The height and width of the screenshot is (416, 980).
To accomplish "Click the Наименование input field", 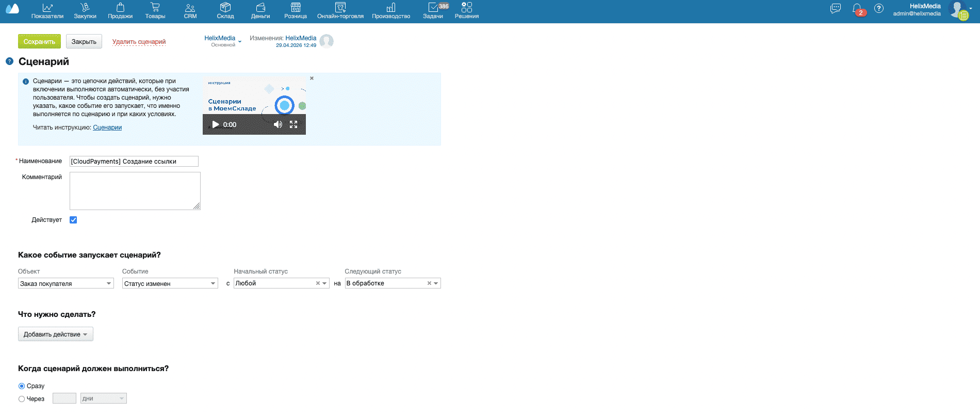I will click(x=134, y=161).
